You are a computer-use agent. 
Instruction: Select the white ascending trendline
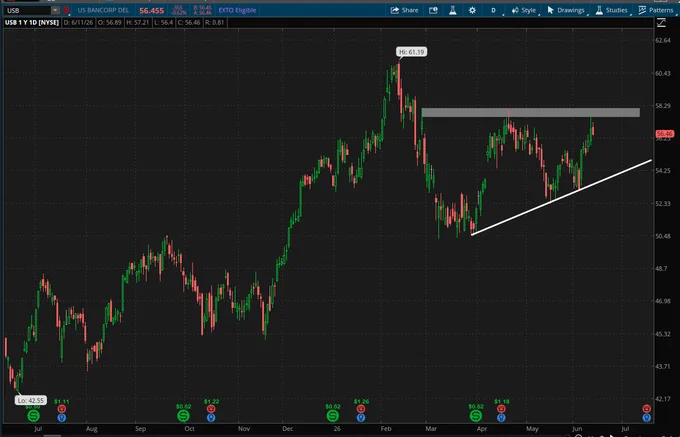[561, 198]
